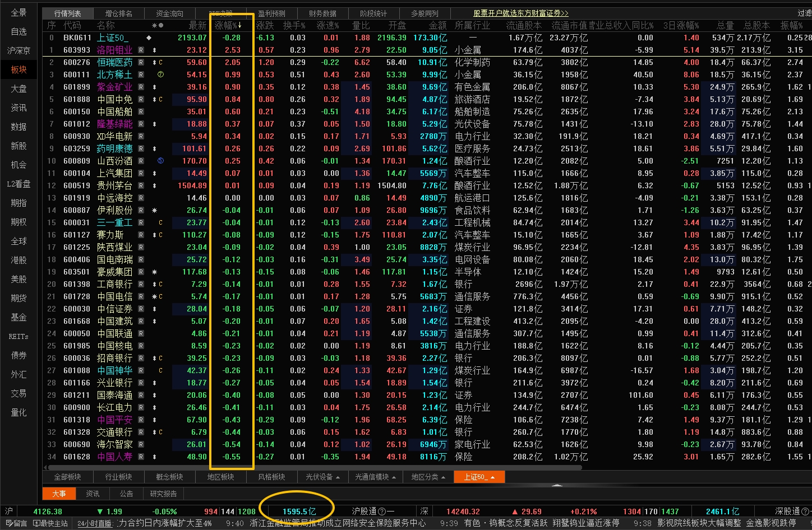Open 研究报告 tab in news panel
The height and width of the screenshot is (530, 812).
(164, 494)
